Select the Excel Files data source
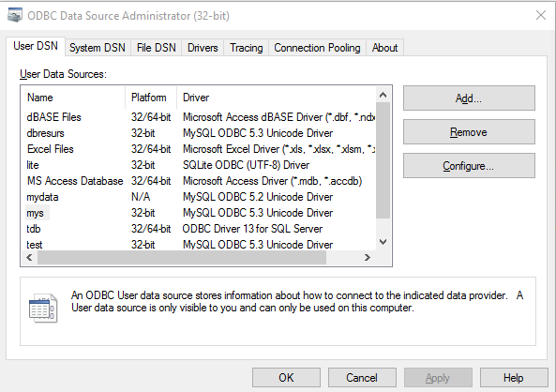The height and width of the screenshot is (392, 556). pyautogui.click(x=51, y=149)
